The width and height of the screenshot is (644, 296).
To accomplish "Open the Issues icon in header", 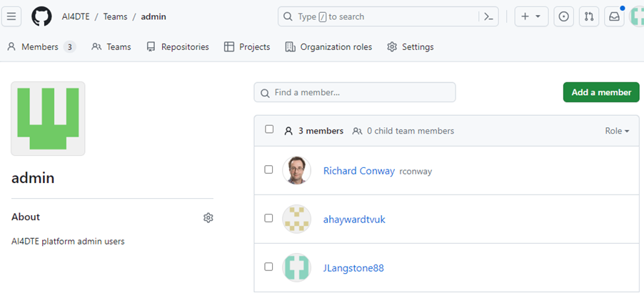I will 564,16.
